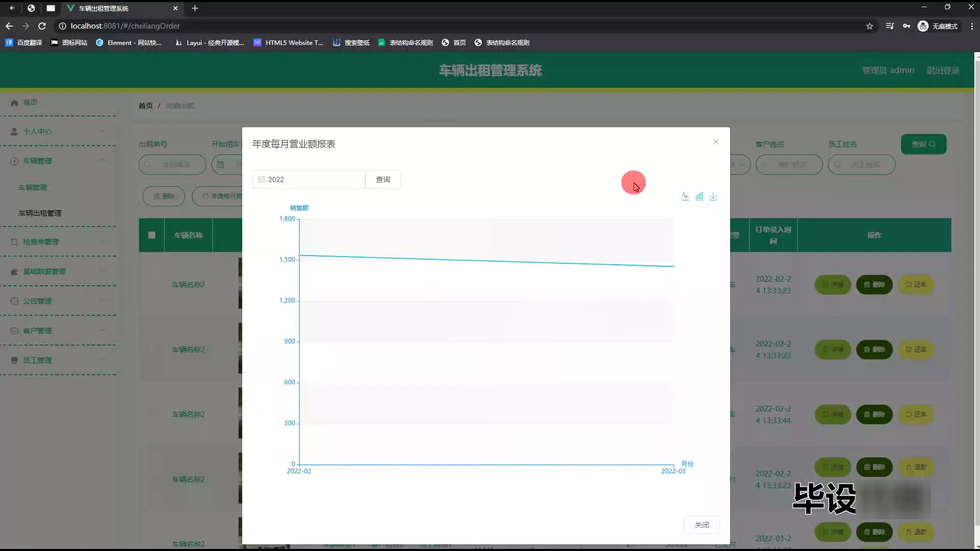Click 查询 button next to year field

coord(383,180)
